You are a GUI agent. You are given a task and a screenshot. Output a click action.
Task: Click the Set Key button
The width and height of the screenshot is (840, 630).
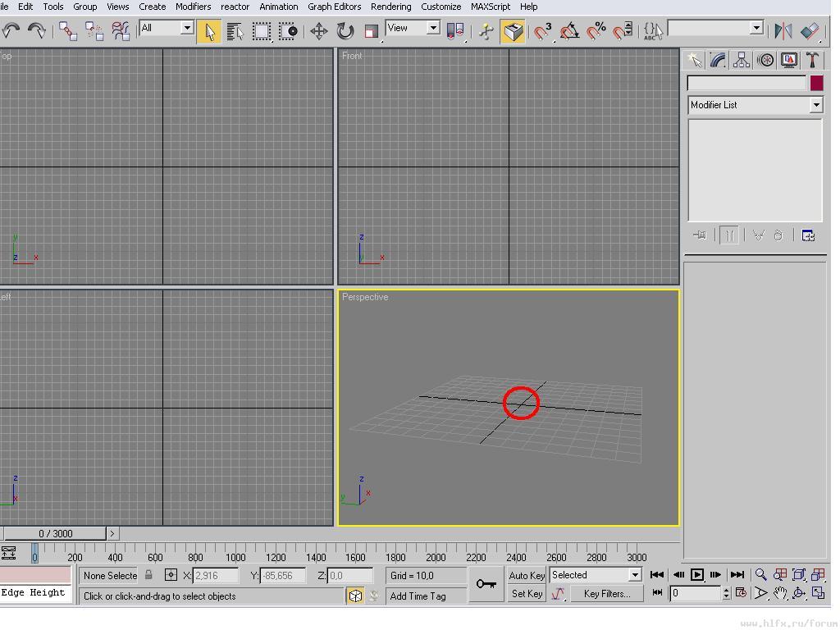pyautogui.click(x=527, y=594)
